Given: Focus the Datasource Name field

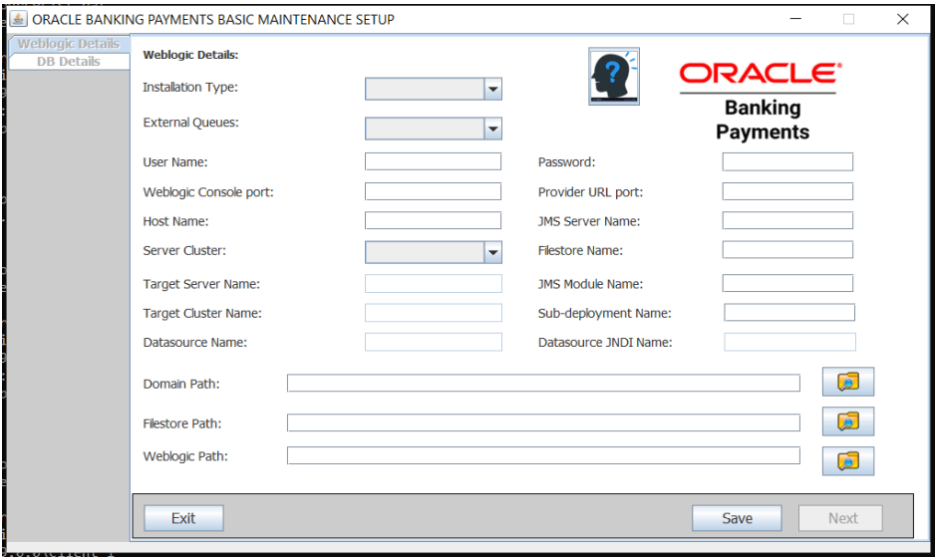Looking at the screenshot, I should coord(434,342).
